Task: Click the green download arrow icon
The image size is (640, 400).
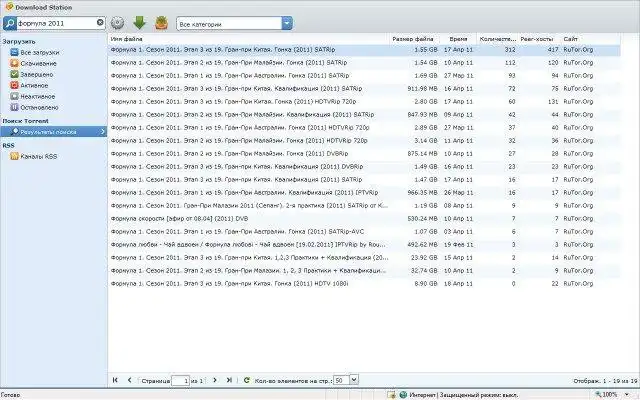Action: (x=140, y=23)
